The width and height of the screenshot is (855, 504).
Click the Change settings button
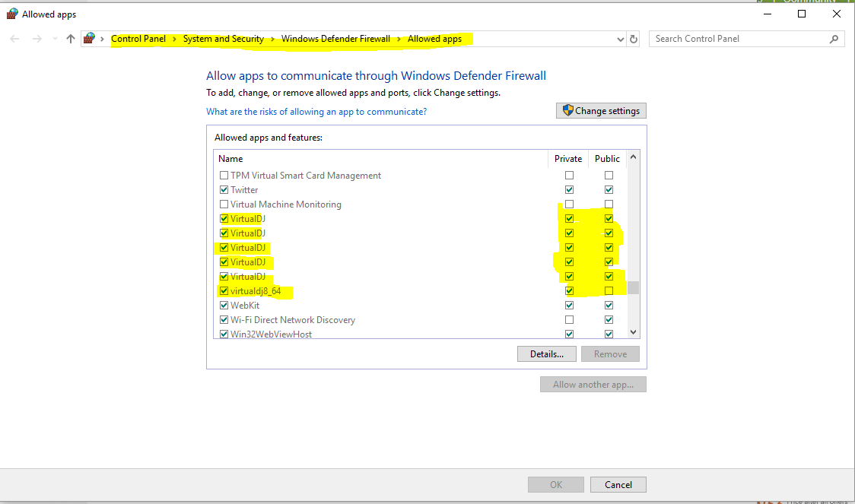click(x=602, y=111)
